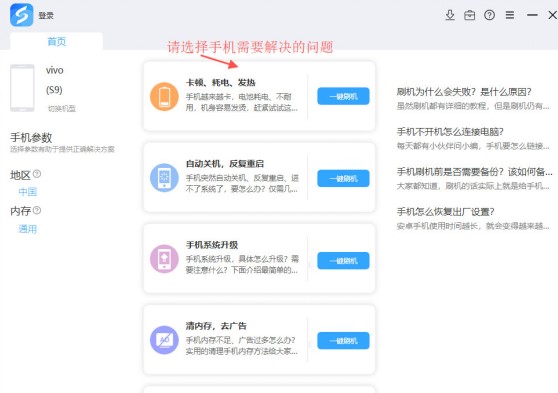Click the 手机系统升级 card title
This screenshot has height=393, width=558.
(212, 245)
